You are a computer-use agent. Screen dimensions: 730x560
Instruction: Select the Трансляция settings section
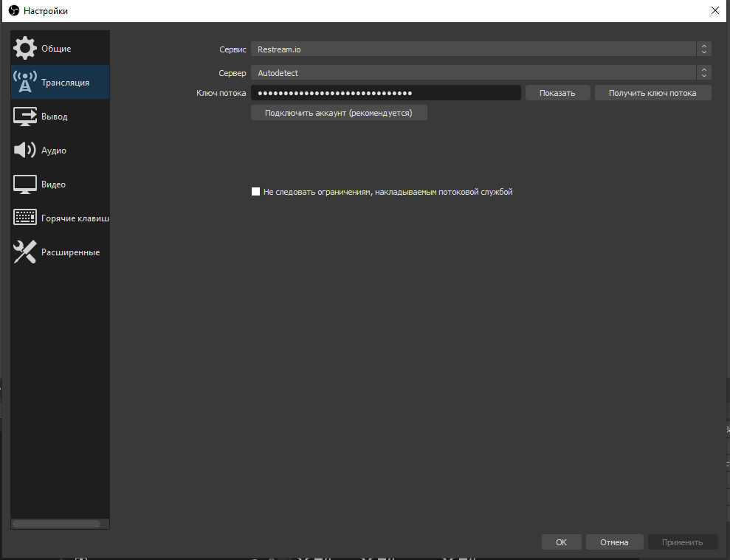pos(60,82)
